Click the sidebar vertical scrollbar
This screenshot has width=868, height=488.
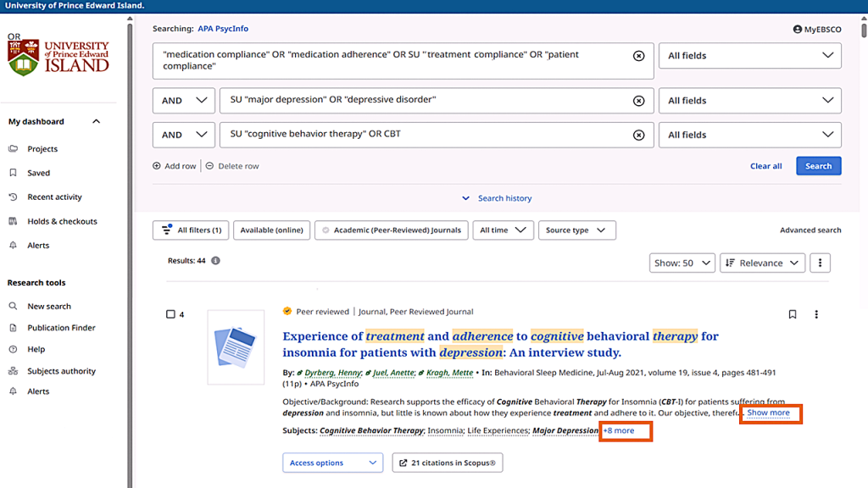click(130, 254)
